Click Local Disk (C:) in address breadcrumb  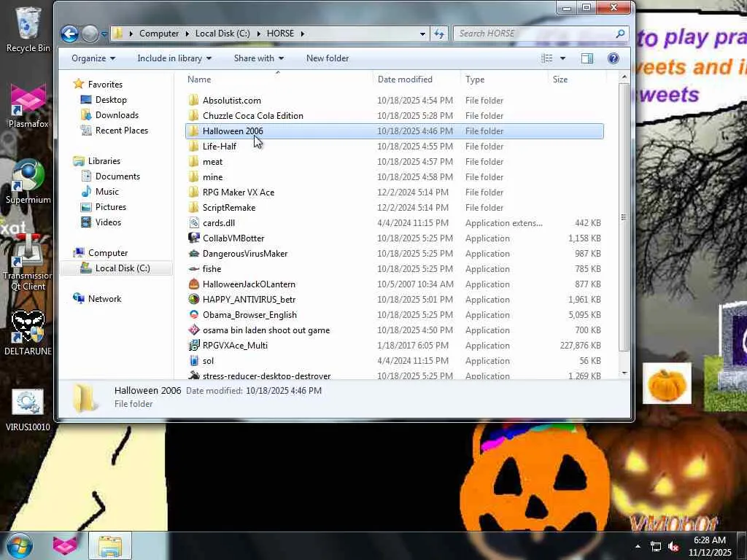[x=222, y=34]
